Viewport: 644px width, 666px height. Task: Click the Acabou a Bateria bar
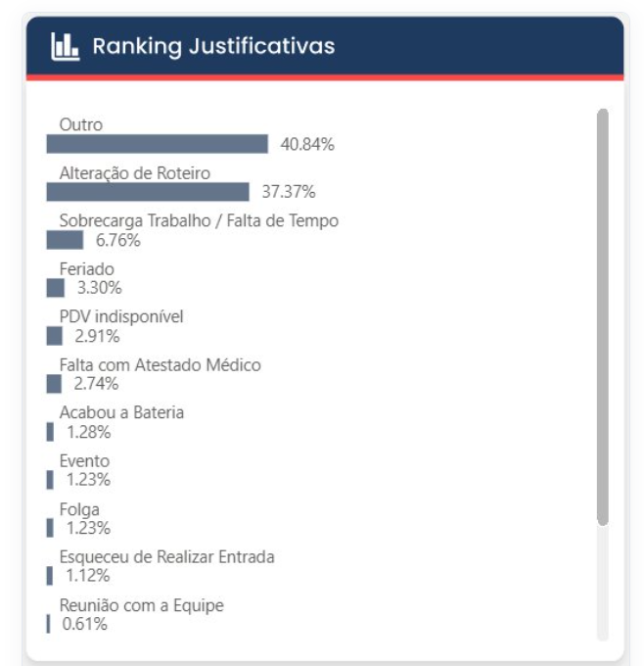50,432
